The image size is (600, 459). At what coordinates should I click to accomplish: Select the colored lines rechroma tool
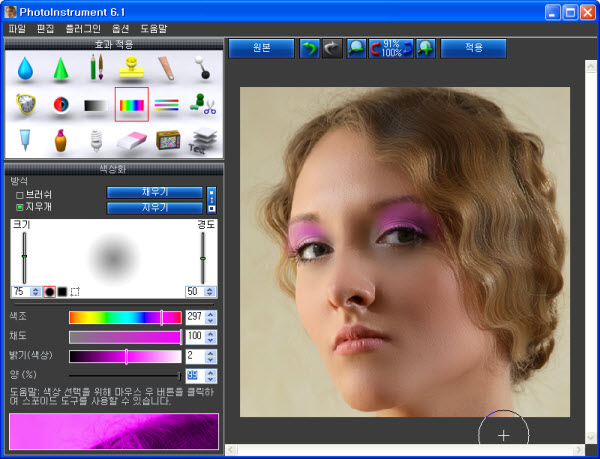[x=166, y=105]
